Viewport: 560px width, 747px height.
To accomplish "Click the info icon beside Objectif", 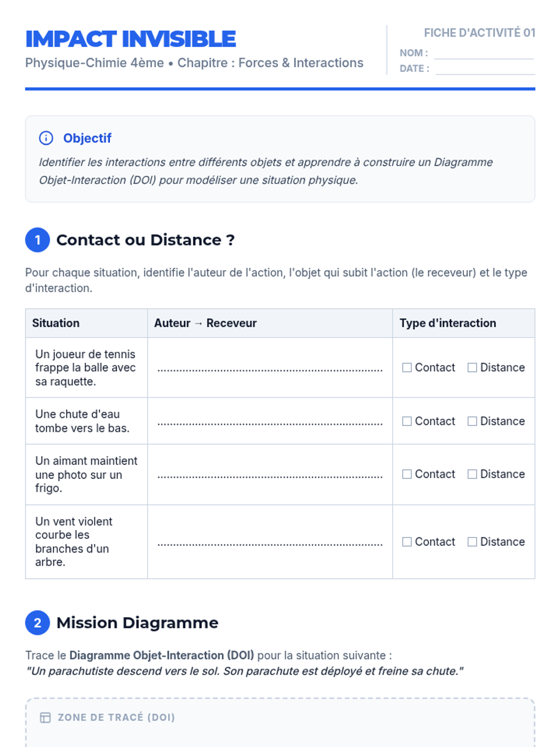I will click(x=46, y=138).
